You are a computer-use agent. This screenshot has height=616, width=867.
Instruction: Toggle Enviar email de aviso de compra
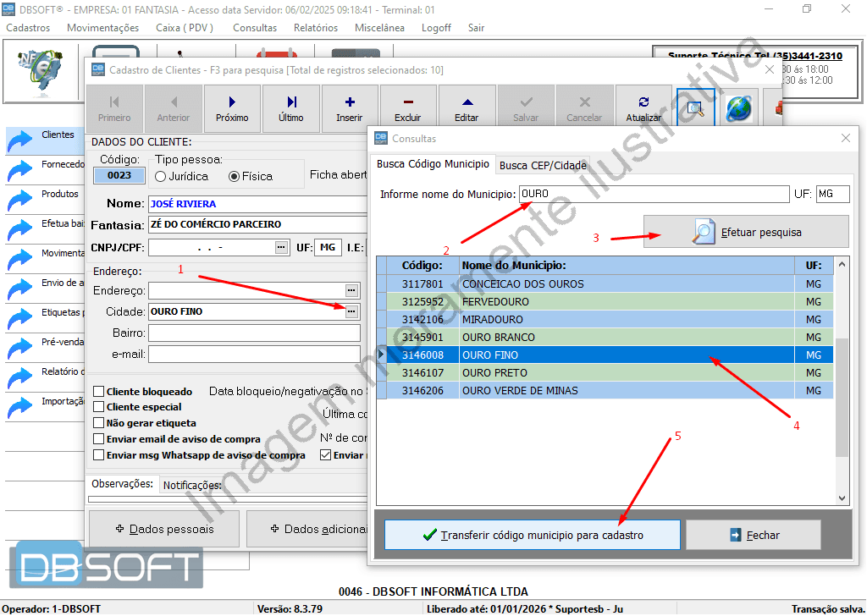[99, 439]
